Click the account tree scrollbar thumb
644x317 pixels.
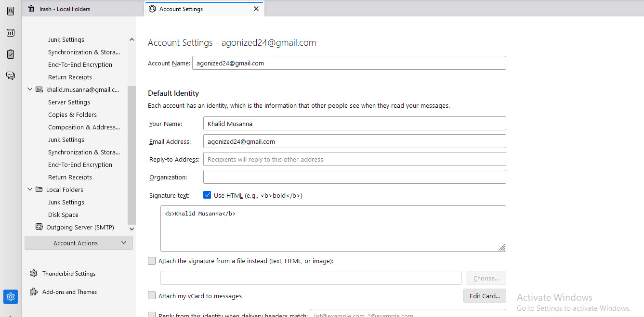click(131, 155)
